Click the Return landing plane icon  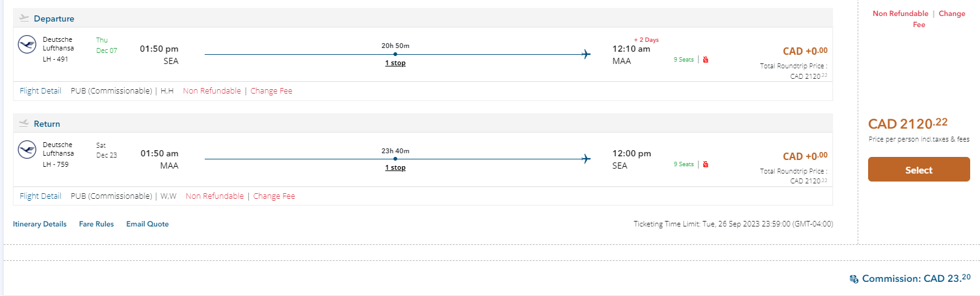tap(24, 123)
